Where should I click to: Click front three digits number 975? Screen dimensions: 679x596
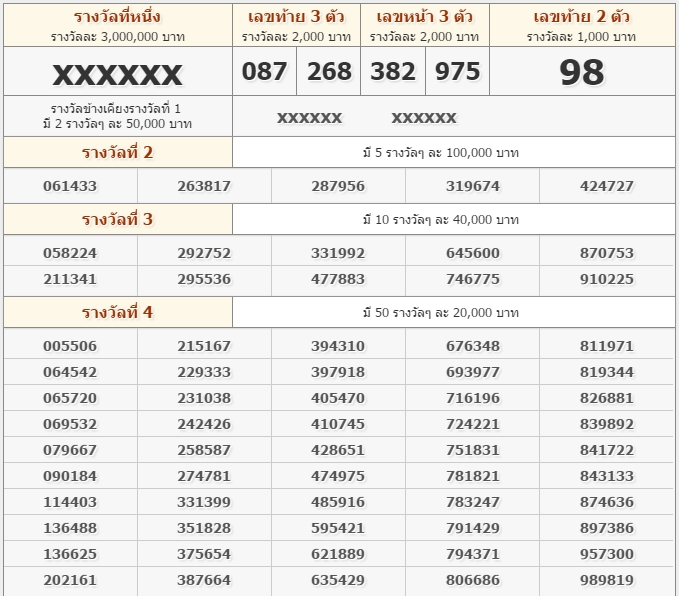(457, 71)
